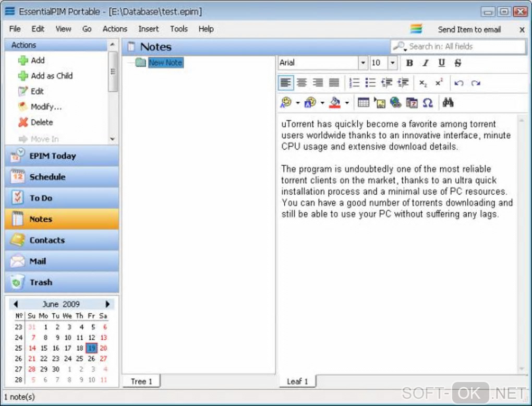
Task: Toggle underline formatting
Action: [441, 63]
